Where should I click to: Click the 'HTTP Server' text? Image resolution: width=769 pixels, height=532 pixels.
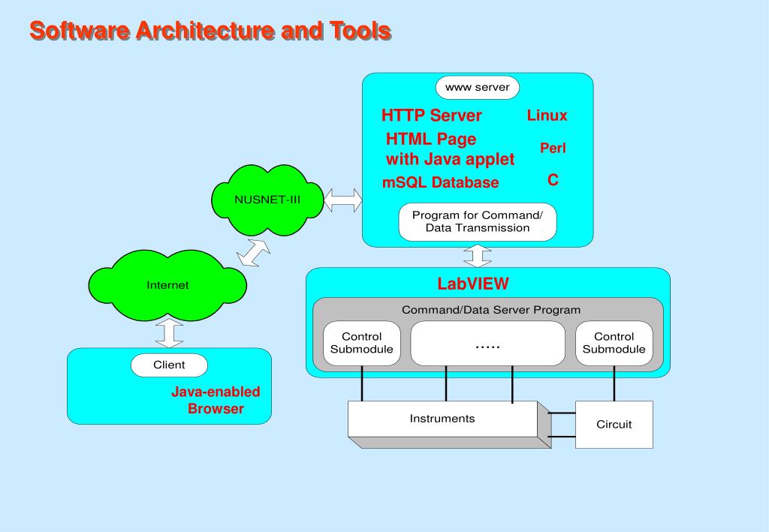tap(432, 116)
